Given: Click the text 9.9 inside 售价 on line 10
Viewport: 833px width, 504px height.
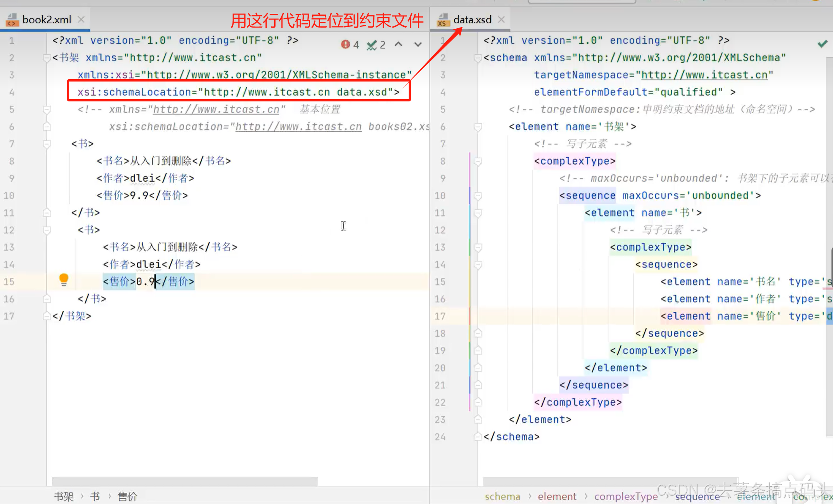Looking at the screenshot, I should pyautogui.click(x=139, y=196).
